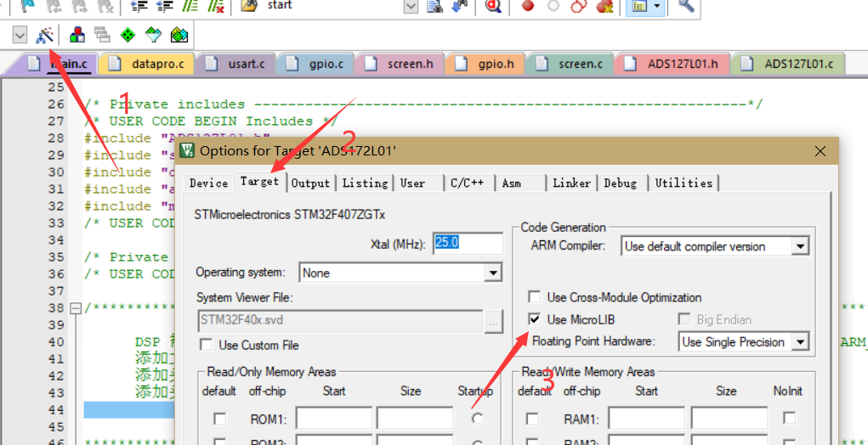Enable Use Cross-Module Optimization

pyautogui.click(x=534, y=297)
